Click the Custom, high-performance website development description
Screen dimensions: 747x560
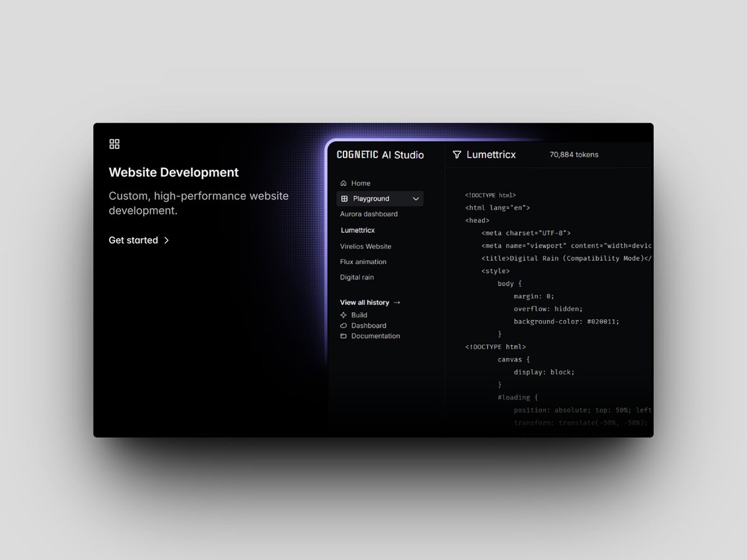(x=199, y=203)
